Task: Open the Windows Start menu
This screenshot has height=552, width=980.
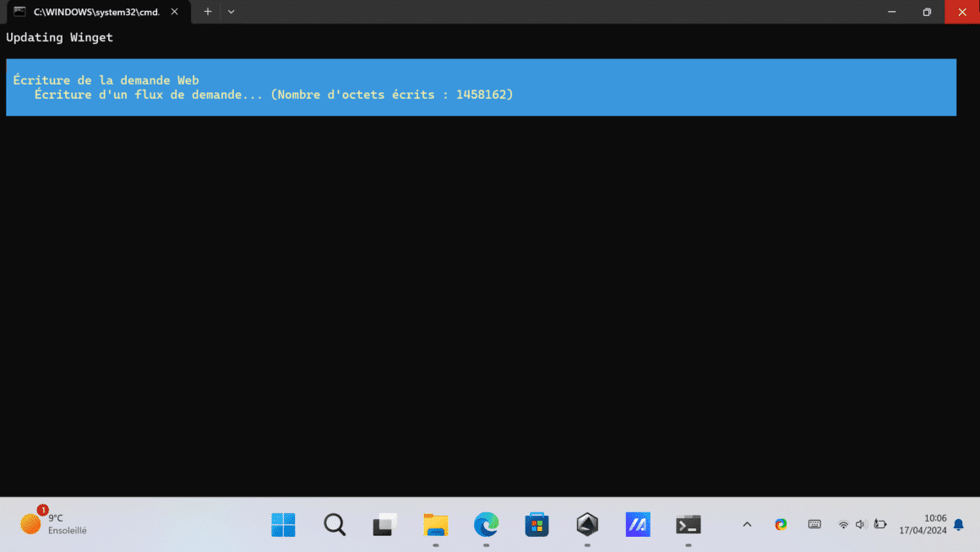Action: (283, 524)
